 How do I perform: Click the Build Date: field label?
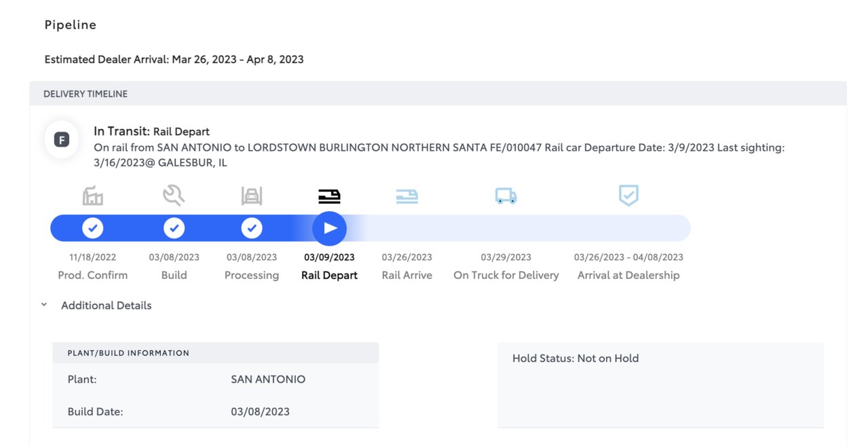(x=95, y=411)
